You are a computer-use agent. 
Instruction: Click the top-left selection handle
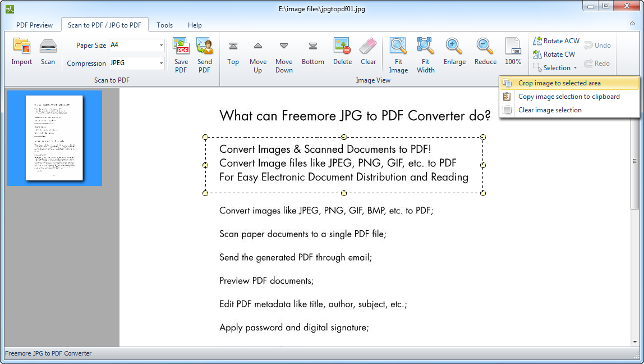[205, 137]
